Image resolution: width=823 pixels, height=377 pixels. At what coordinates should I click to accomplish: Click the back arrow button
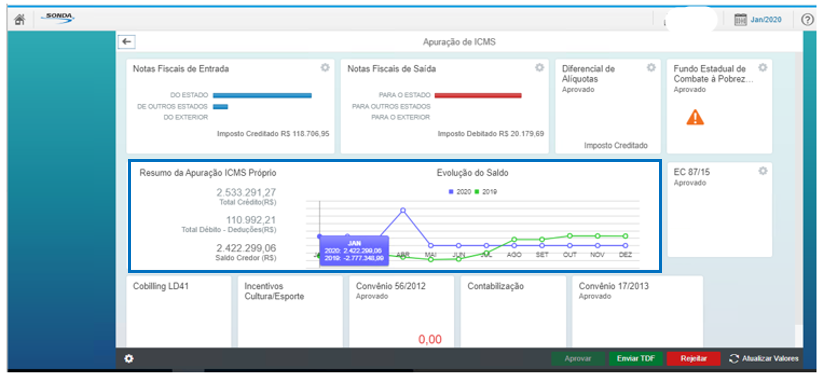click(x=126, y=43)
